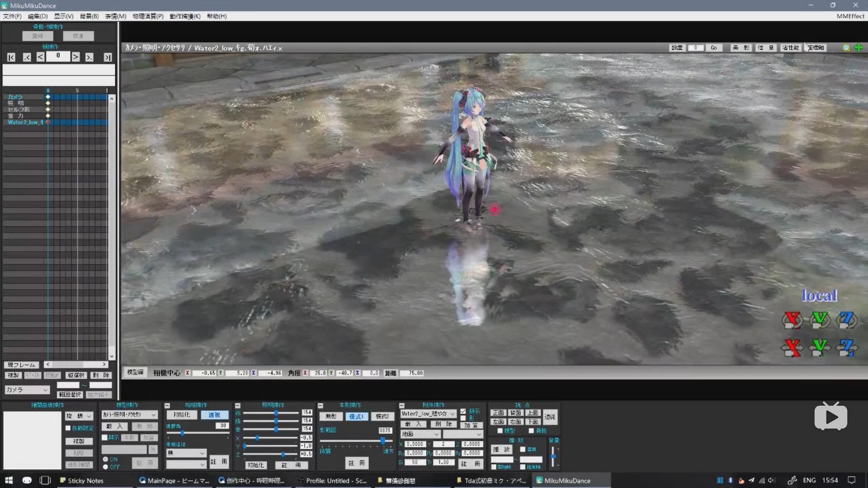868x488 pixels.
Task: Jump to first frame button
Action: (x=11, y=57)
